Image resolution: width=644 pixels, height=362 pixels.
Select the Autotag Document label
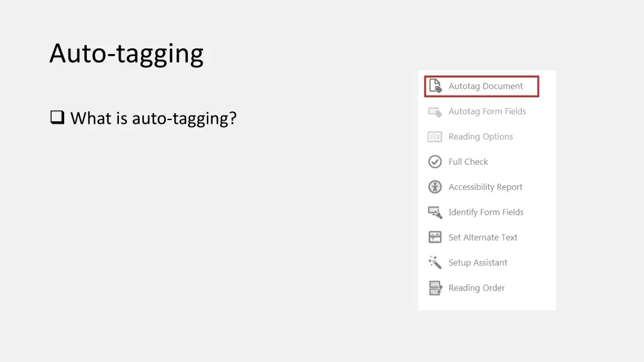[486, 86]
